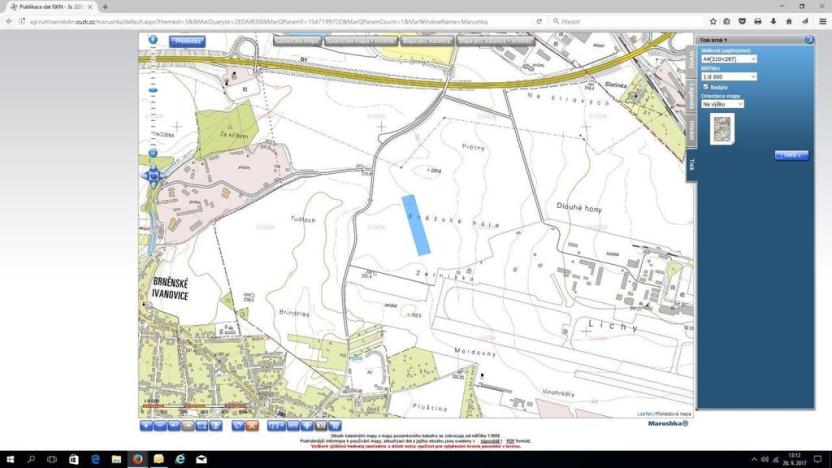Open help icon in Tisk panel header
This screenshot has width=832, height=468.
click(809, 40)
